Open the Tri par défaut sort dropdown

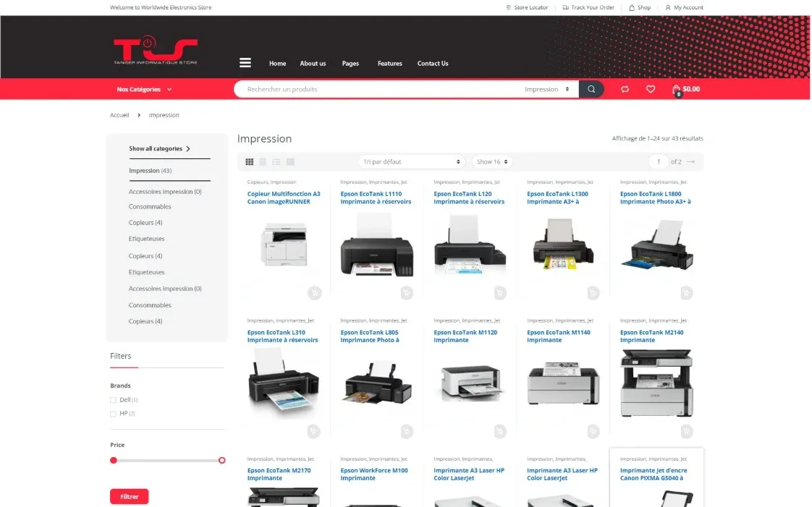tap(411, 161)
